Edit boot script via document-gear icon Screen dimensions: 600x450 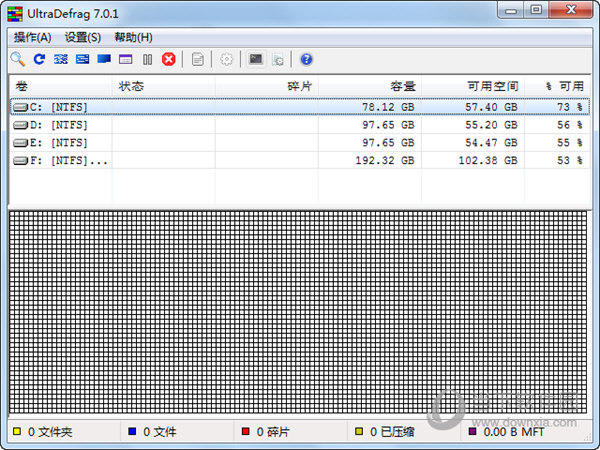pyautogui.click(x=278, y=60)
